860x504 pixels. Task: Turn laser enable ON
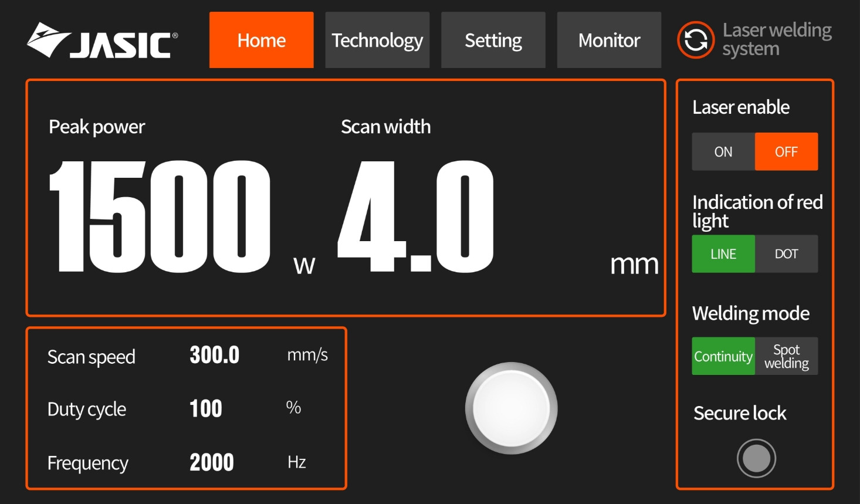click(723, 152)
